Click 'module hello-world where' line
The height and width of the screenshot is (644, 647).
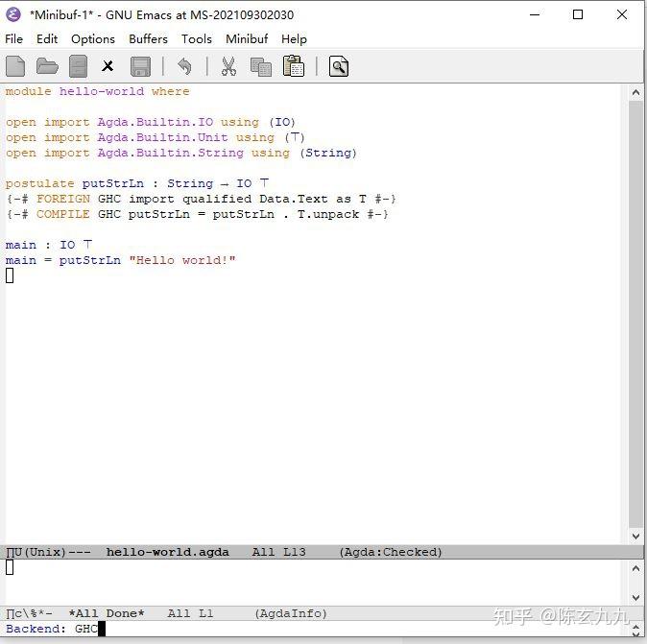[97, 91]
